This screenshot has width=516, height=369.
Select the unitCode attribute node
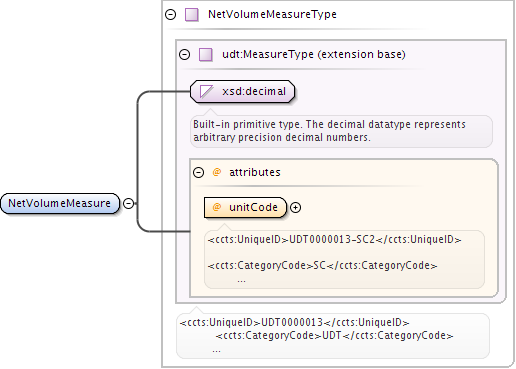coord(245,207)
